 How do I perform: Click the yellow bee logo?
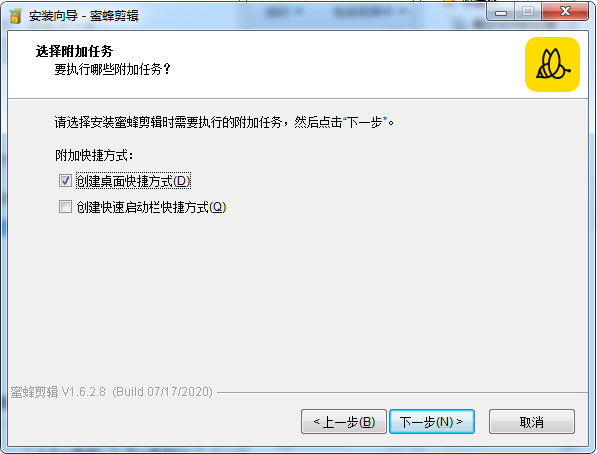pos(552,64)
